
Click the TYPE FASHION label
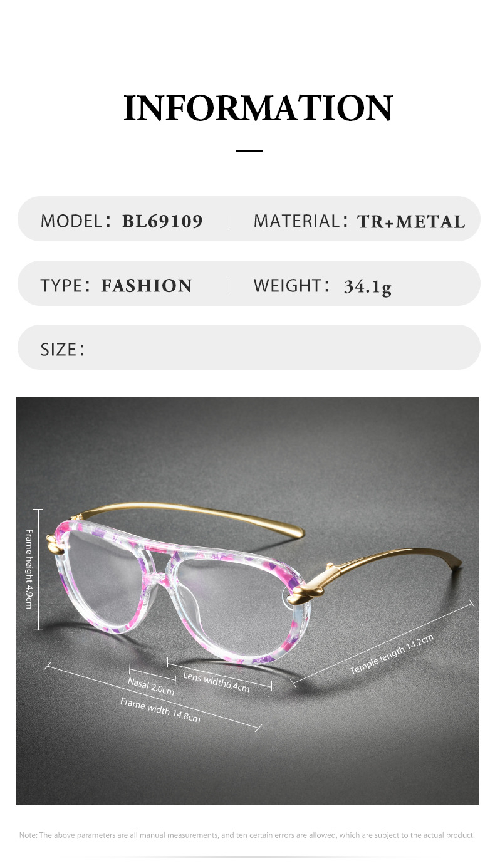(x=116, y=286)
